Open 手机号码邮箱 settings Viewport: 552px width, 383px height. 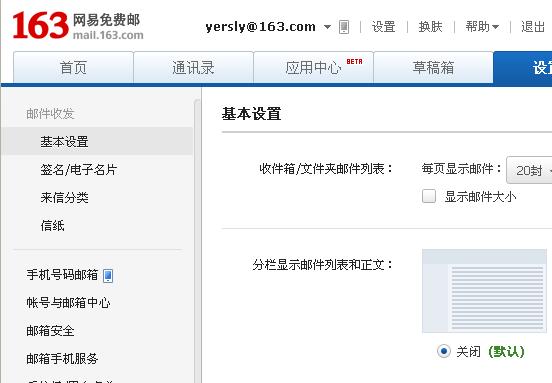coord(62,275)
